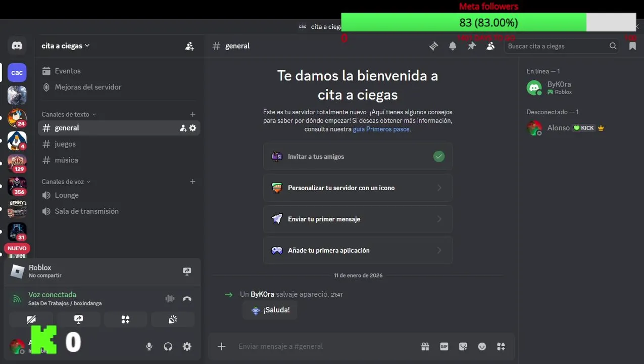This screenshot has width=644, height=364.
Task: Open Mejoras del servidor
Action: (119, 87)
